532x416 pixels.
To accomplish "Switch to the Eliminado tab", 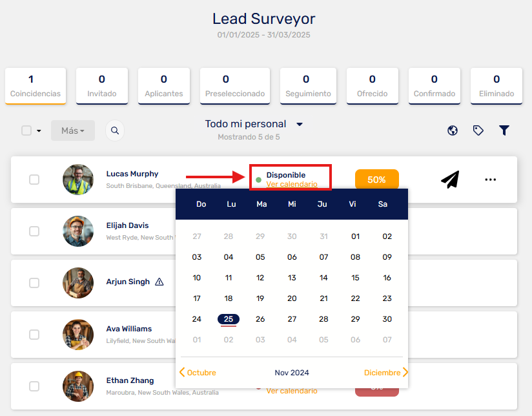I will [x=496, y=86].
